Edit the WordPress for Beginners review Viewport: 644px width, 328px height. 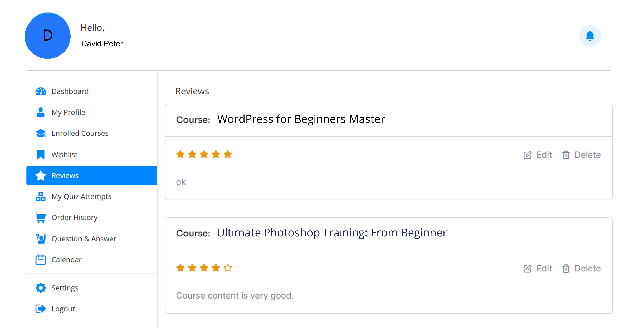(x=538, y=155)
